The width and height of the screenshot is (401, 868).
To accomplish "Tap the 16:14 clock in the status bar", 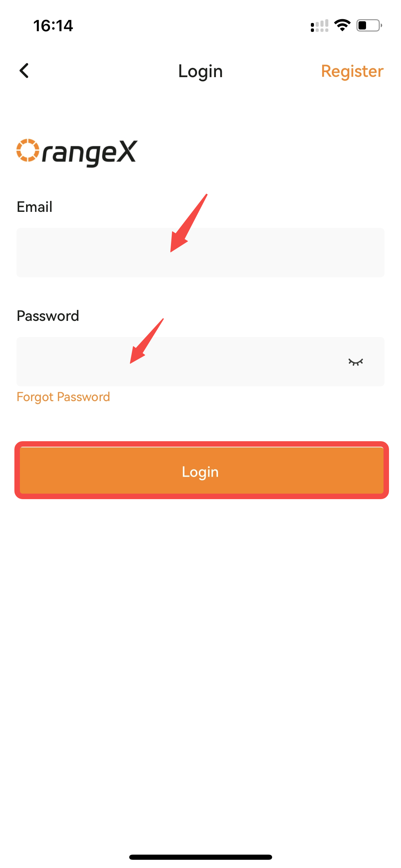I will 53,26.
